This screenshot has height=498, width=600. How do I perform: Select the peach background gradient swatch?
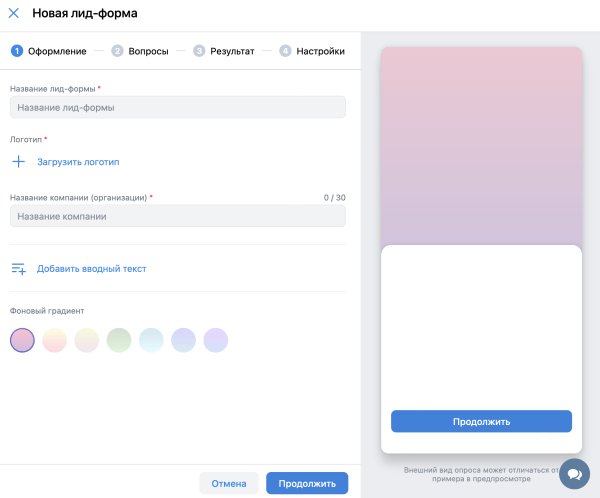click(54, 340)
